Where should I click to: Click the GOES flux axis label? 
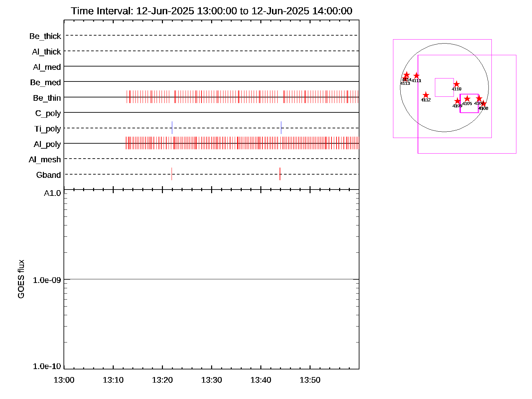[21, 279]
